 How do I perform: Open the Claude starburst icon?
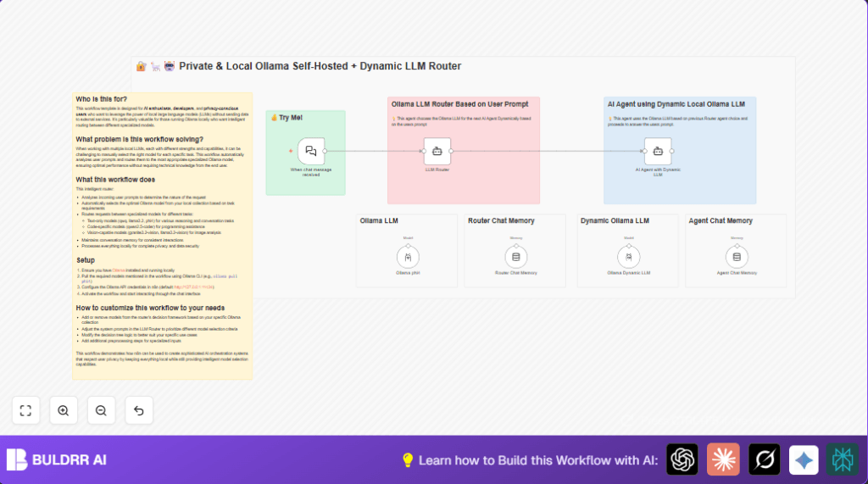pos(723,459)
